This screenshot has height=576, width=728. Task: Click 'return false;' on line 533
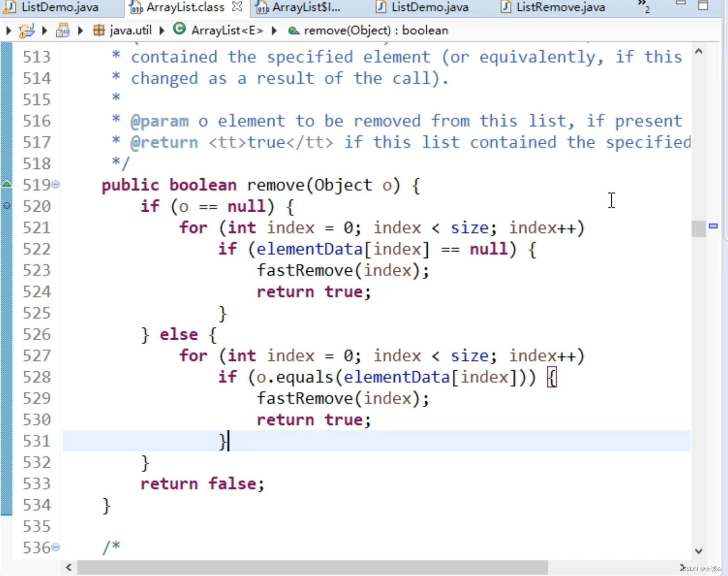[x=202, y=484]
